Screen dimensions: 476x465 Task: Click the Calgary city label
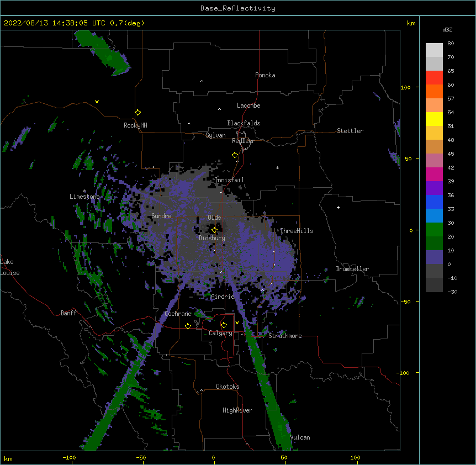[x=220, y=333]
